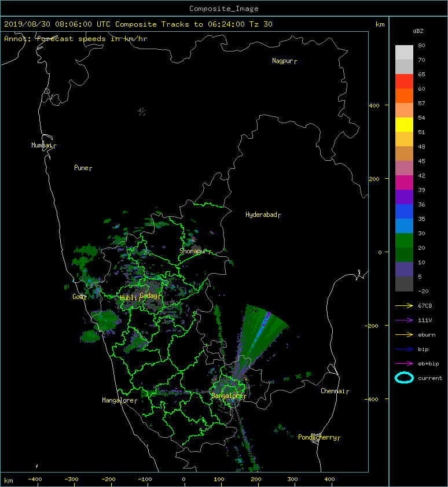Click the light gray 80 dBZ legend swatch
The height and width of the screenshot is (487, 448).
404,52
